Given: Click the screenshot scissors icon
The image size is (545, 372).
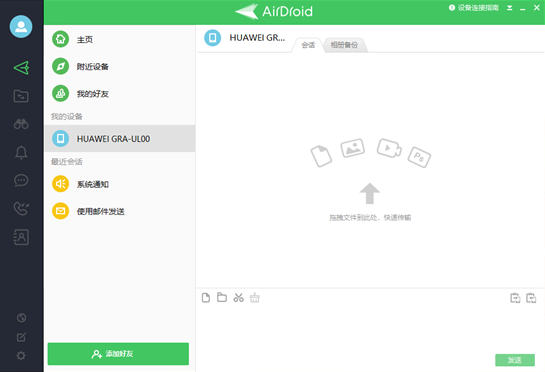Looking at the screenshot, I should click(238, 298).
